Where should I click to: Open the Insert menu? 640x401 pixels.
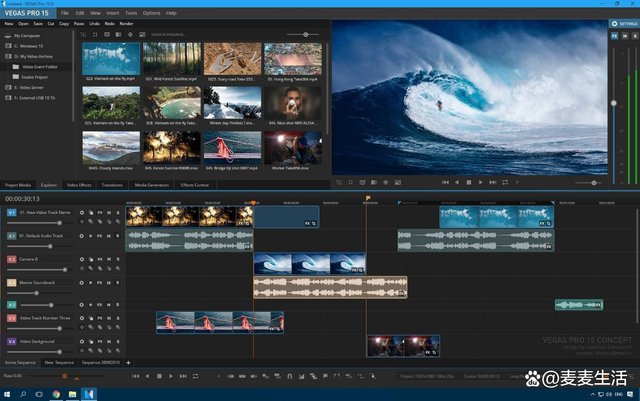coord(113,13)
